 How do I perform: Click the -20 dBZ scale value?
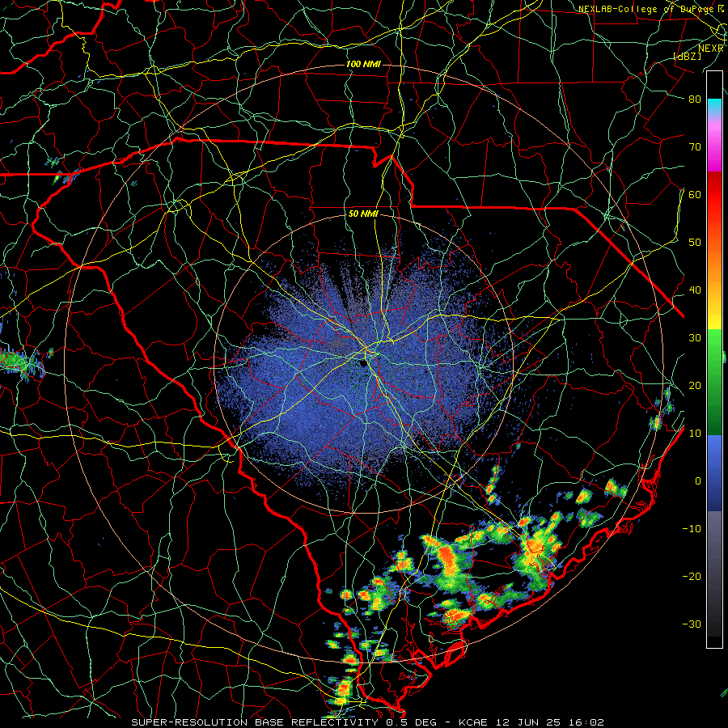point(692,577)
